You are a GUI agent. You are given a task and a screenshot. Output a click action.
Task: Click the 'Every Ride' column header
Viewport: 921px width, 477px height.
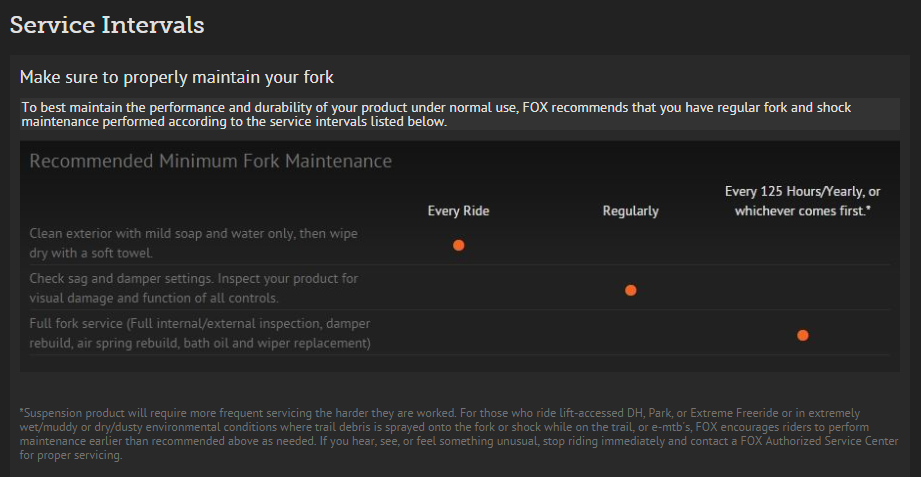pos(458,211)
